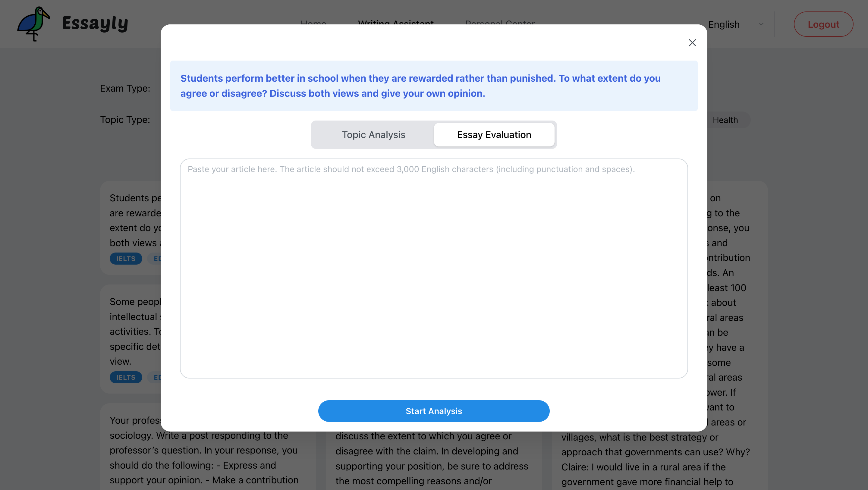Click the blue essay prompt banner
The height and width of the screenshot is (490, 868).
pyautogui.click(x=434, y=86)
